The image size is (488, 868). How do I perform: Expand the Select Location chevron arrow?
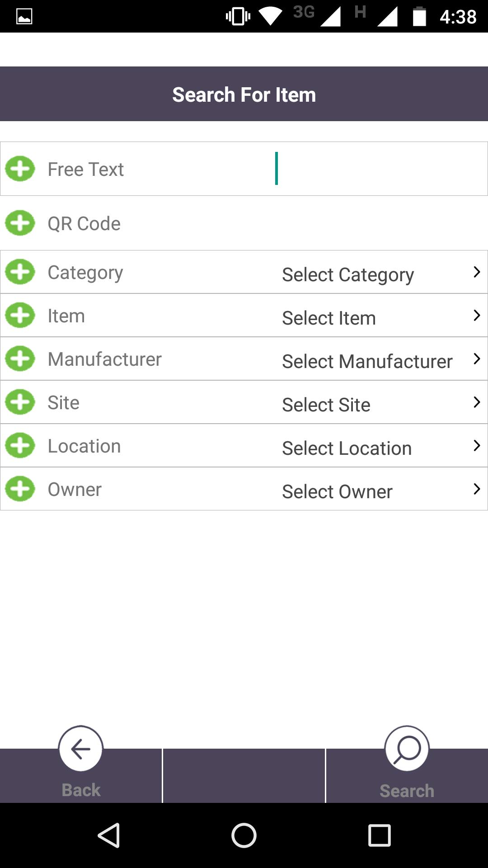[476, 445]
